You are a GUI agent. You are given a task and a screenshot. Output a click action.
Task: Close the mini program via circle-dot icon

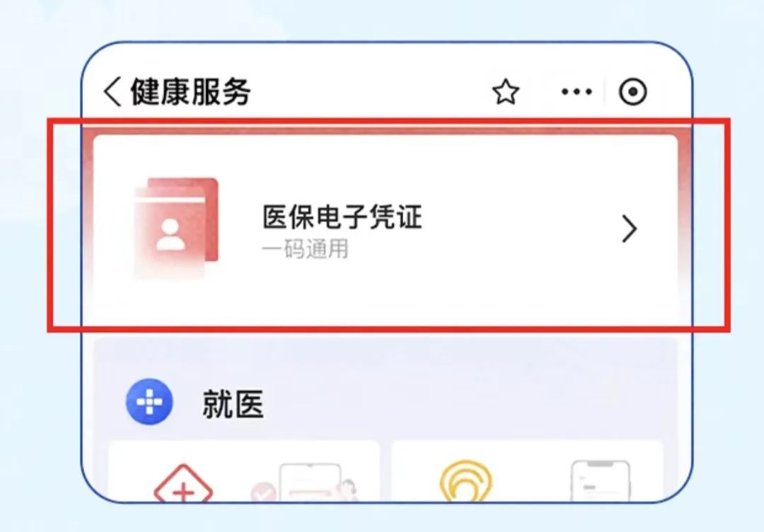click(633, 91)
